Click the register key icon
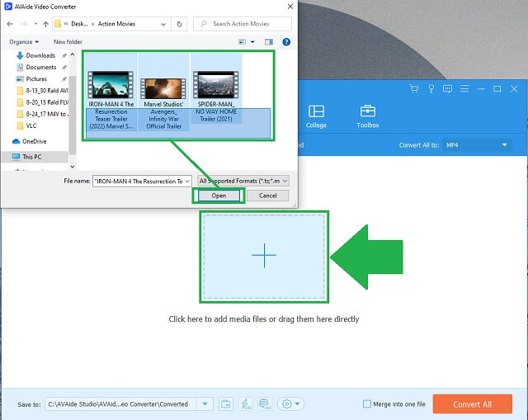 pos(431,88)
